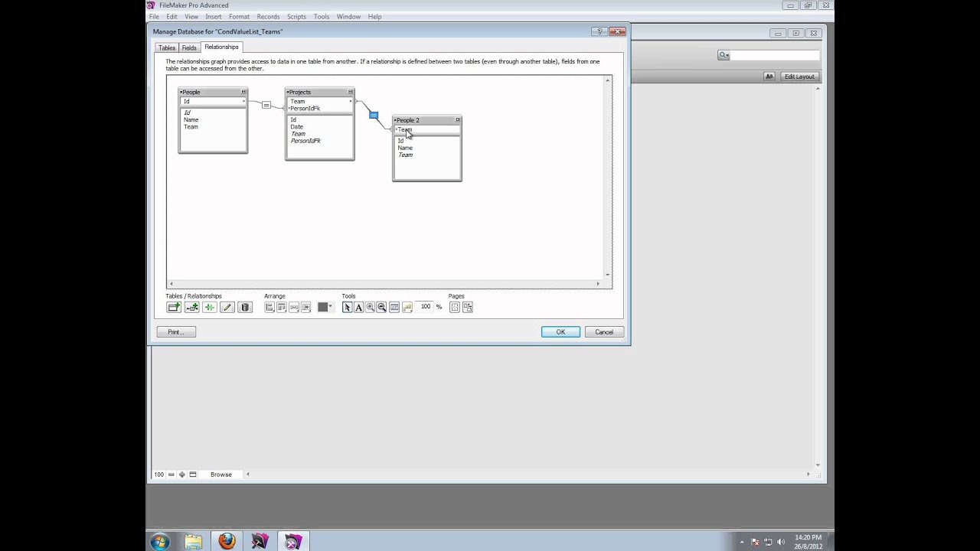Open the Records menu
Image resolution: width=980 pixels, height=551 pixels.
coord(268,17)
